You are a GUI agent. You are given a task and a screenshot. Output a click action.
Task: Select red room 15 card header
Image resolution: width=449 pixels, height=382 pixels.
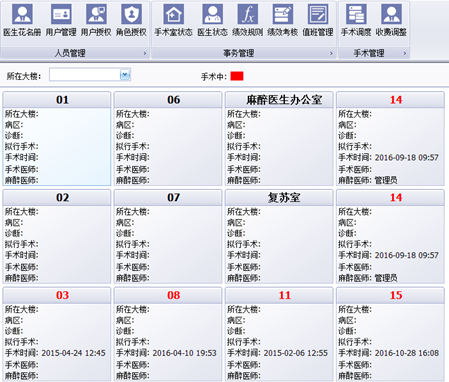click(x=390, y=295)
